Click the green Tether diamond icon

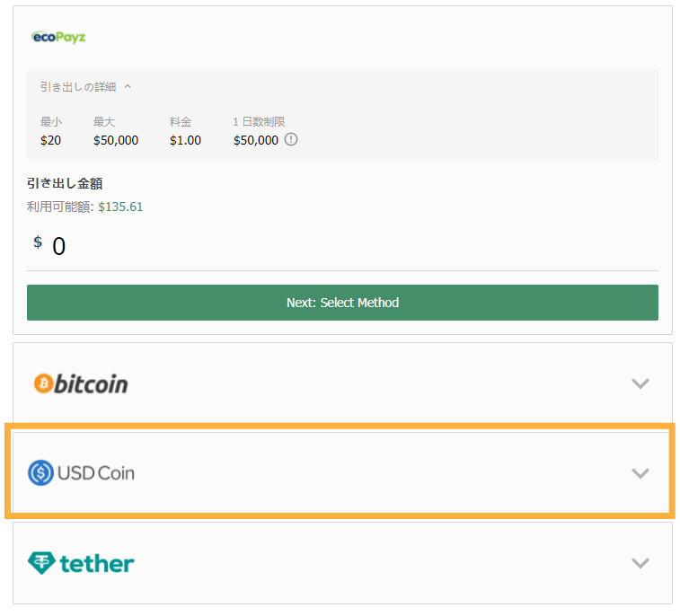(41, 563)
